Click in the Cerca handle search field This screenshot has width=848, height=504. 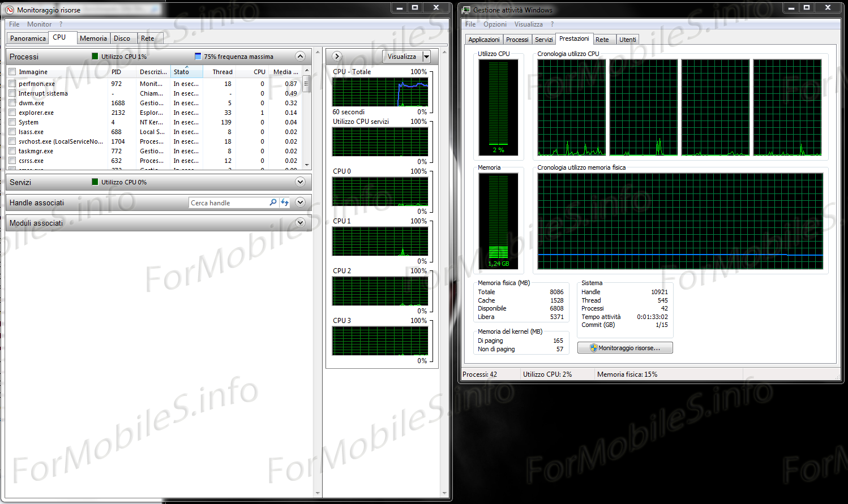228,203
